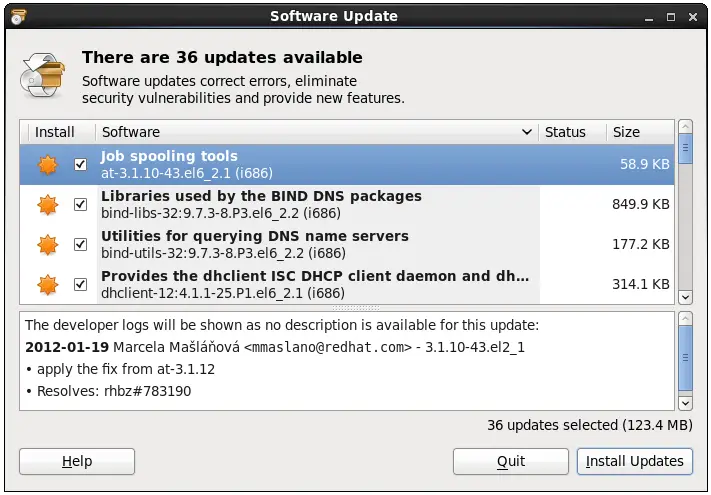This screenshot has height=495, width=711.
Task: Uncheck Libraries used by BIND DNS packages
Action: (x=81, y=205)
